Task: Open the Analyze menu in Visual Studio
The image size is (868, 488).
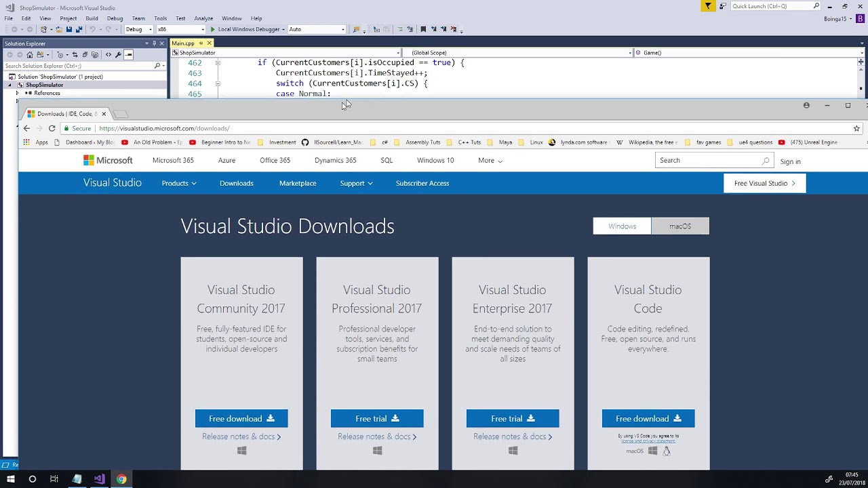Action: (203, 18)
